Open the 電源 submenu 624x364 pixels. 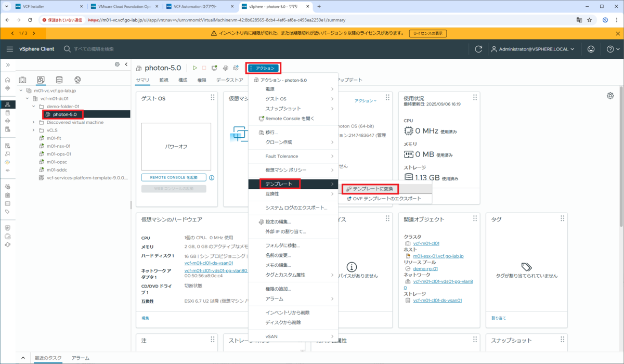[x=294, y=89]
